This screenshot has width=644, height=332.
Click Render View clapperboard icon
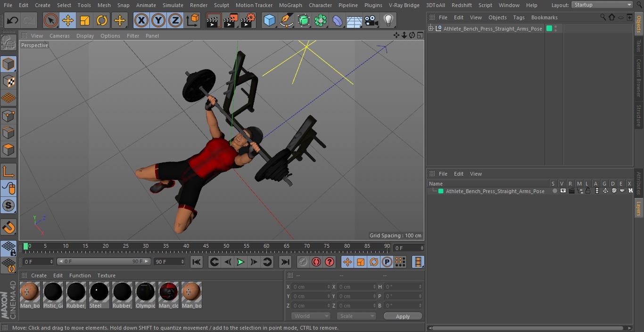[x=214, y=21]
